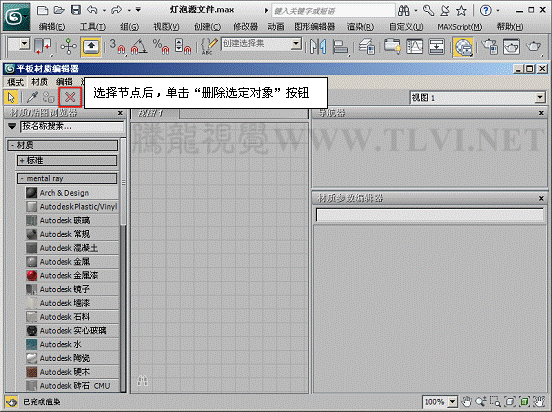Open 材质 menu in material editor
The height and width of the screenshot is (412, 552).
click(39, 82)
